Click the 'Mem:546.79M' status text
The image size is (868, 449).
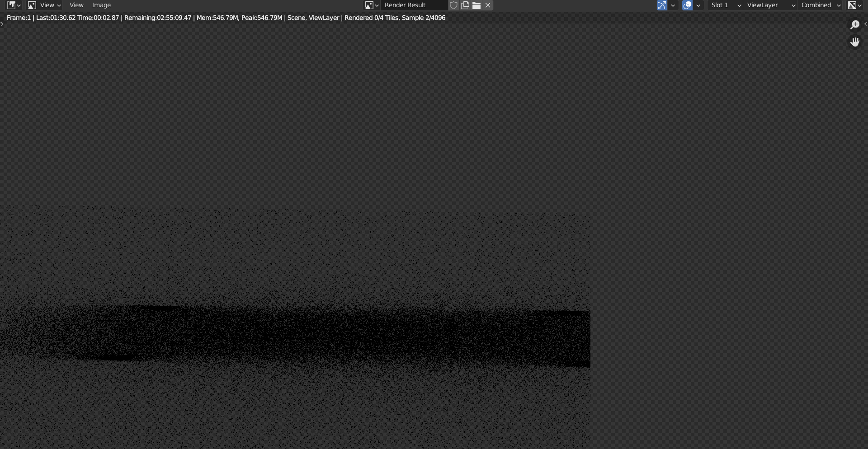[x=217, y=18]
